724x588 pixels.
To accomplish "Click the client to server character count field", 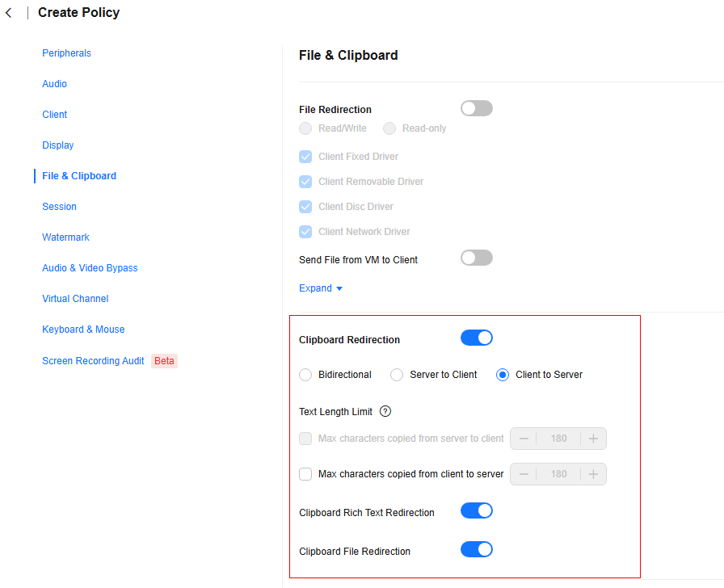I will coord(558,474).
